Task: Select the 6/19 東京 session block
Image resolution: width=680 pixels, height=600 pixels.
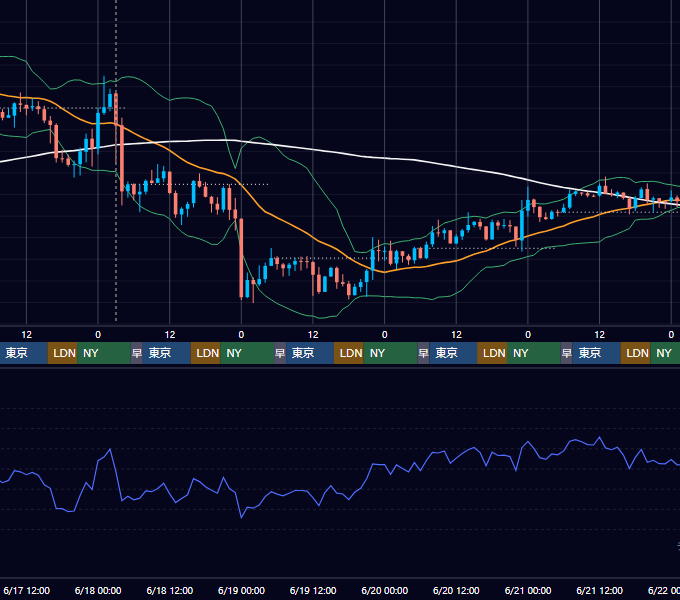Action: (310, 353)
